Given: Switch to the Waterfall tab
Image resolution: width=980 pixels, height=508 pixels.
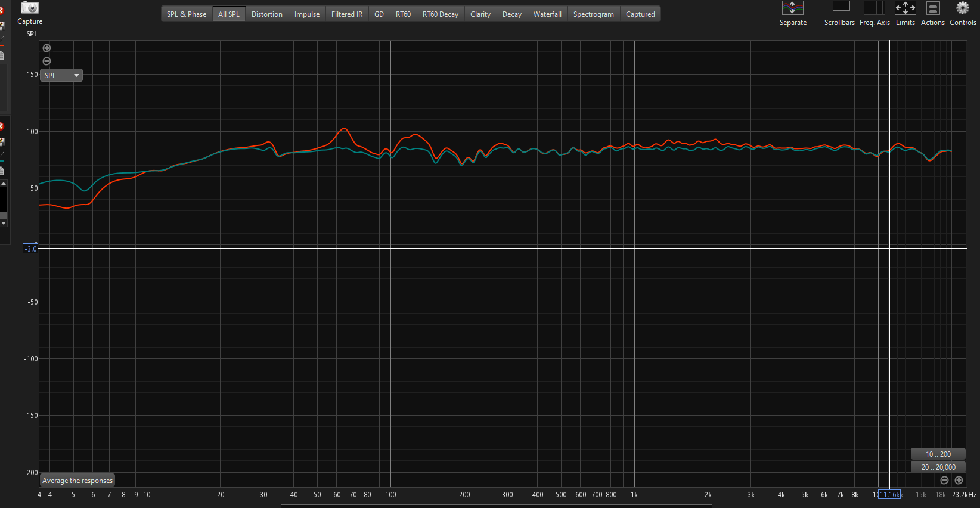Looking at the screenshot, I should (x=547, y=14).
